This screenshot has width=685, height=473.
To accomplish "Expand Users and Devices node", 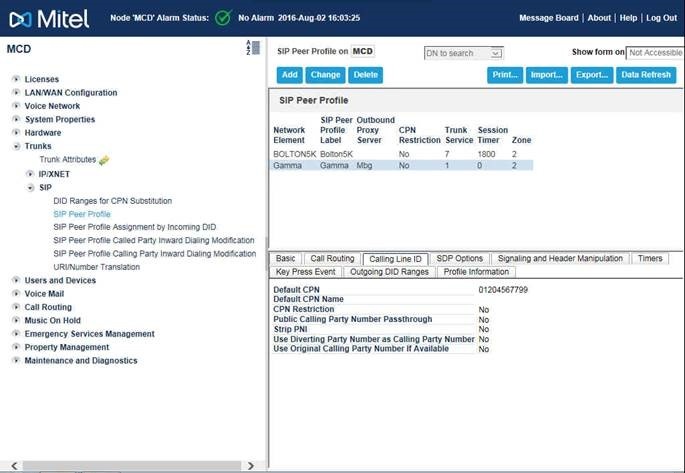I will [x=16, y=280].
